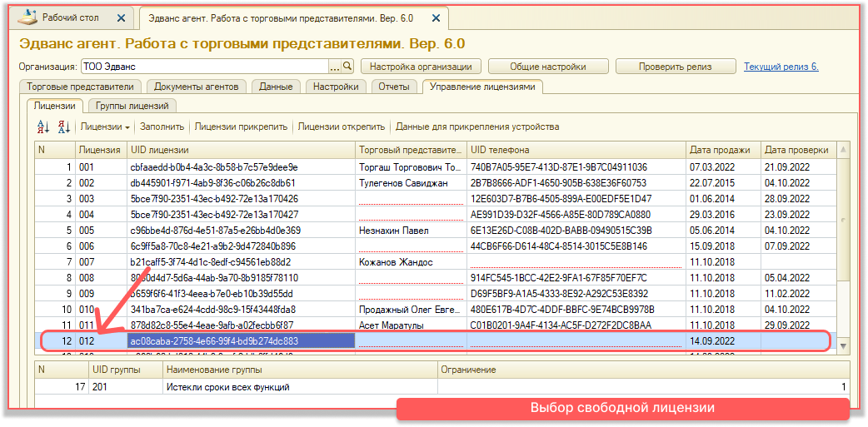Click Торгаш Торгович cell
This screenshot has height=427, width=868.
pos(412,167)
